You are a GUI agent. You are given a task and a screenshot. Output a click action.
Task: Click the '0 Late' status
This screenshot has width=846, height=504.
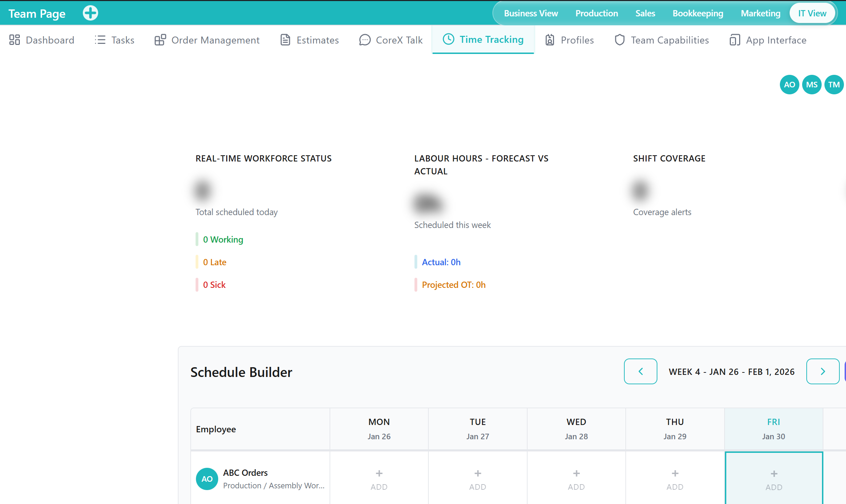(x=215, y=262)
